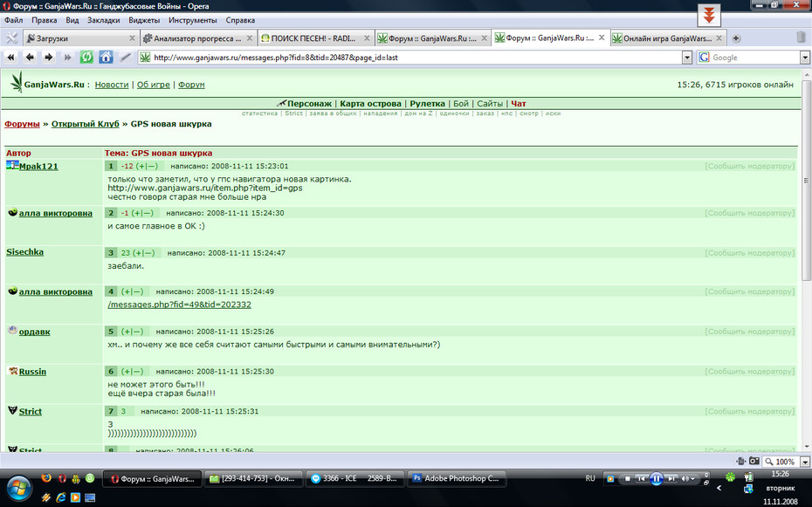Open the Вид menu
Image resolution: width=812 pixels, height=507 pixels.
72,20
